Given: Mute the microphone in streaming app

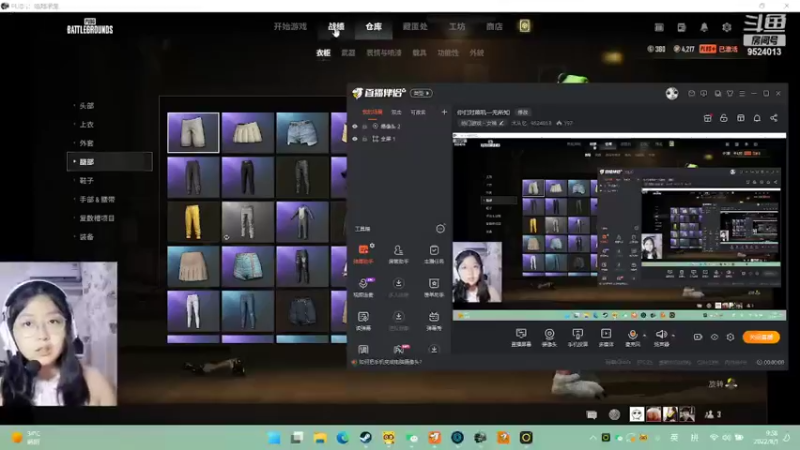Looking at the screenshot, I should click(x=633, y=334).
